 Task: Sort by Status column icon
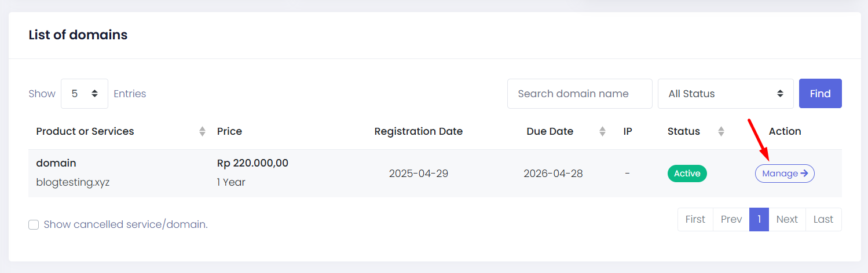point(721,131)
